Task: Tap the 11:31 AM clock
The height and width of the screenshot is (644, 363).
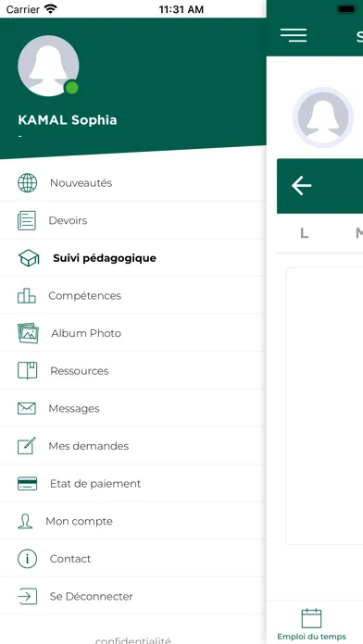Action: click(181, 9)
